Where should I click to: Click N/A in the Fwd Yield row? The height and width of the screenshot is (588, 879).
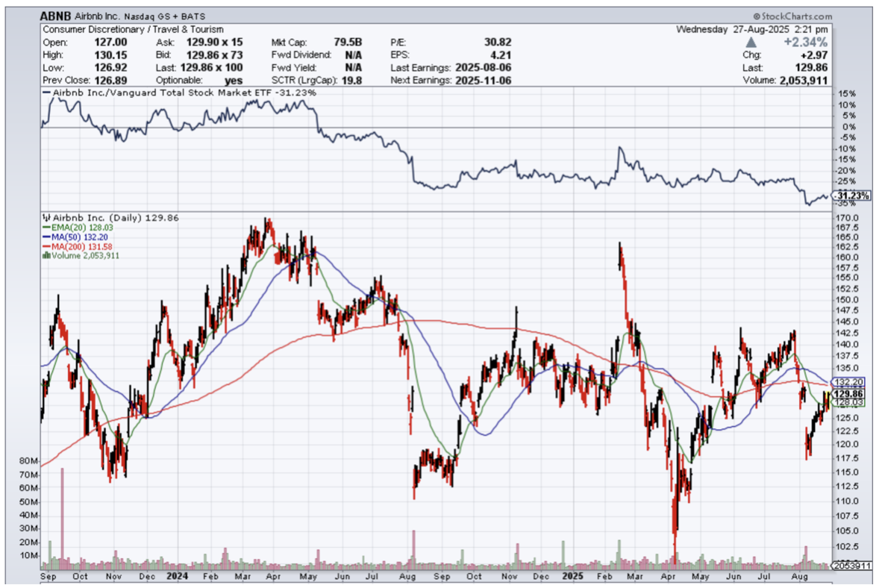pyautogui.click(x=353, y=67)
